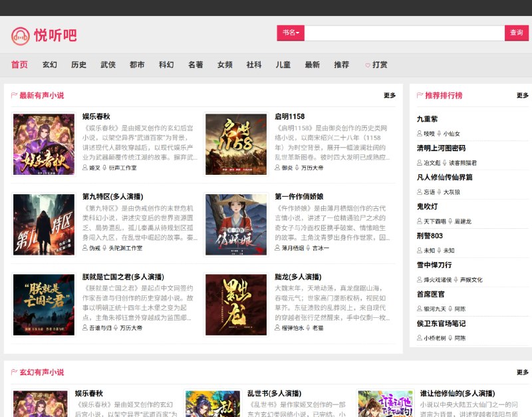Open 鬼吹灯 in the ranking list
The height and width of the screenshot is (417, 532).
427,207
